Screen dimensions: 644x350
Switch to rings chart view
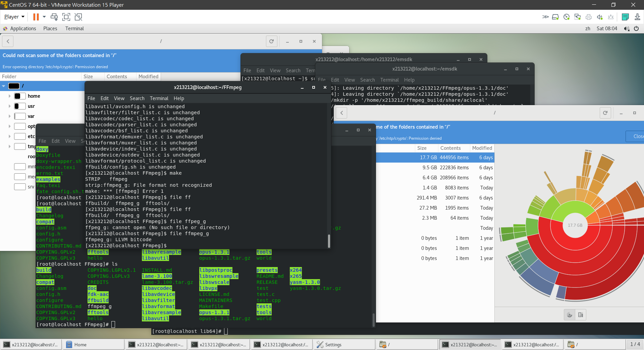tap(570, 315)
